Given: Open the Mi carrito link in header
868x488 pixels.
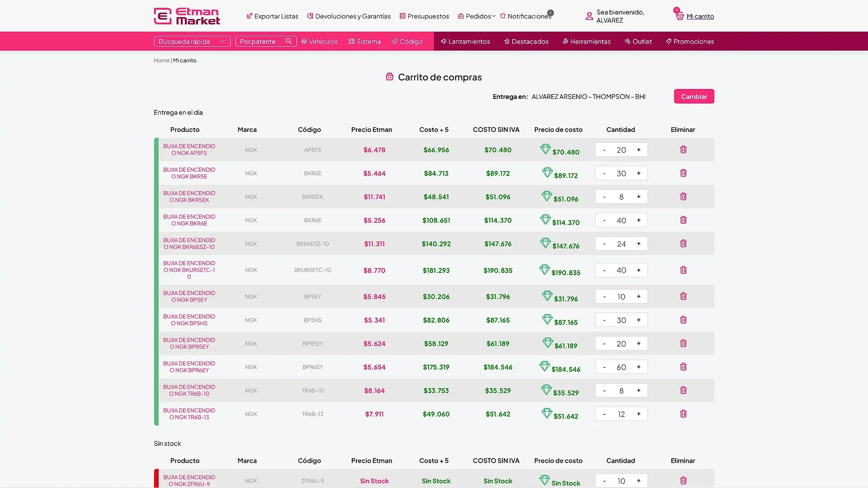Looking at the screenshot, I should 700,16.
